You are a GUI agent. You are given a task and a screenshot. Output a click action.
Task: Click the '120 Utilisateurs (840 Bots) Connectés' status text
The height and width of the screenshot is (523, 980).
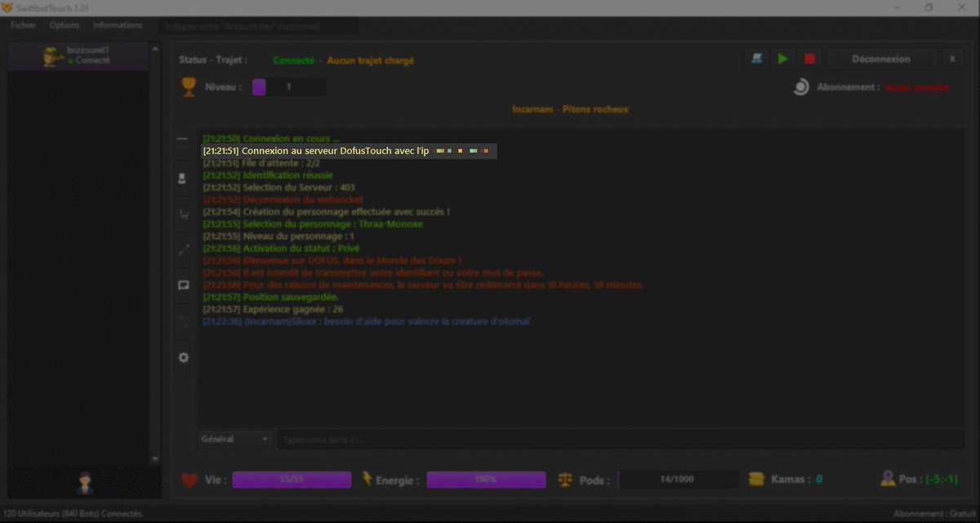point(74,514)
